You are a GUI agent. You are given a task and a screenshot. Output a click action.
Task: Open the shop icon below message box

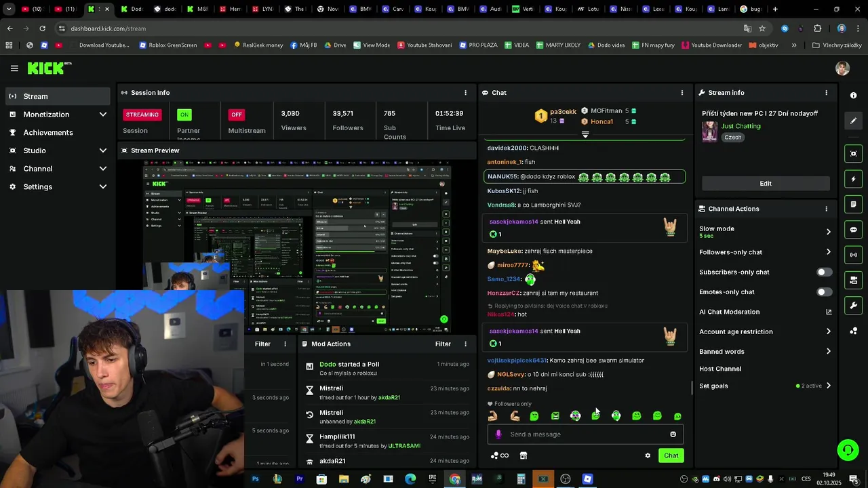tap(524, 455)
